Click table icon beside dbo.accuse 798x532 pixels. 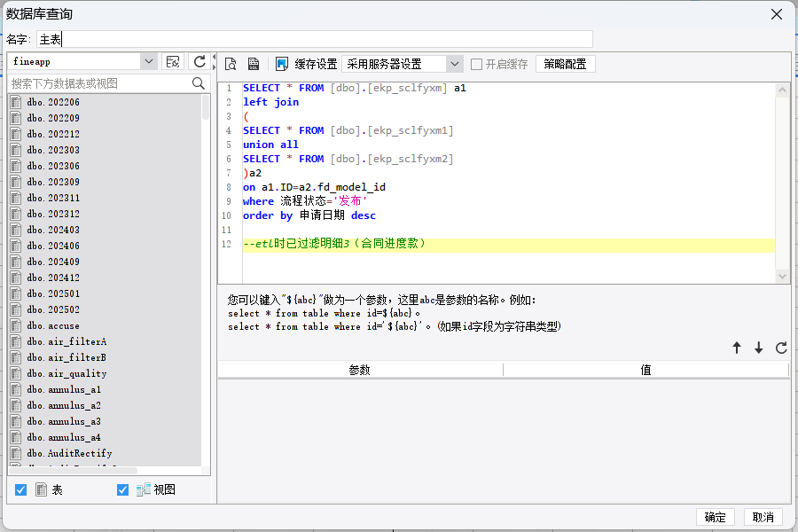tap(16, 325)
